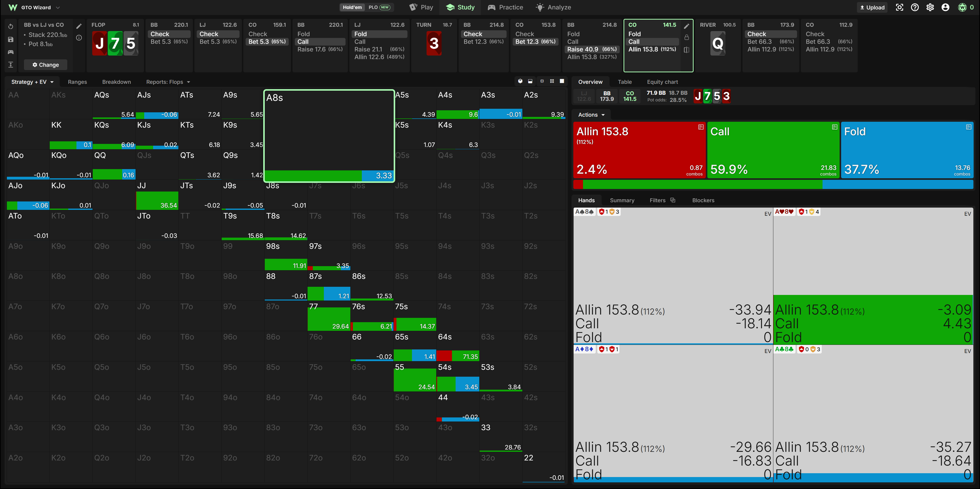Screen dimensions: 980x489
Task: Click the green W coin balance icon
Action: click(x=962, y=7)
